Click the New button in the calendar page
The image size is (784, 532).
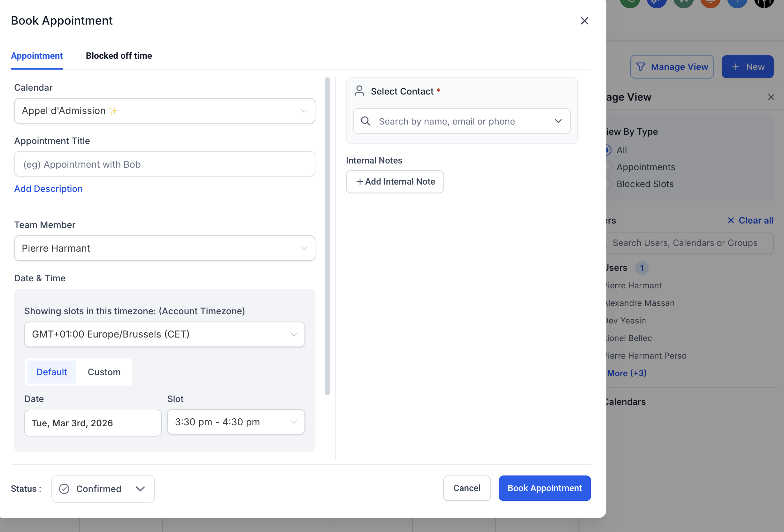point(748,67)
